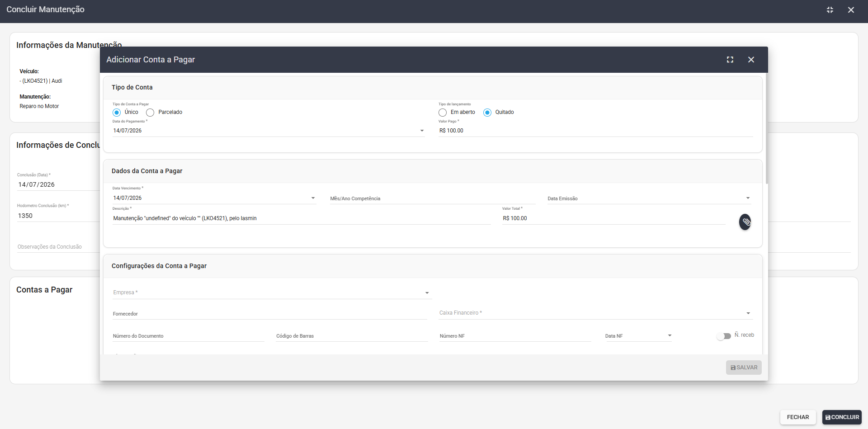Click the Valor Pago input field
This screenshot has height=429, width=868.
coord(595,131)
